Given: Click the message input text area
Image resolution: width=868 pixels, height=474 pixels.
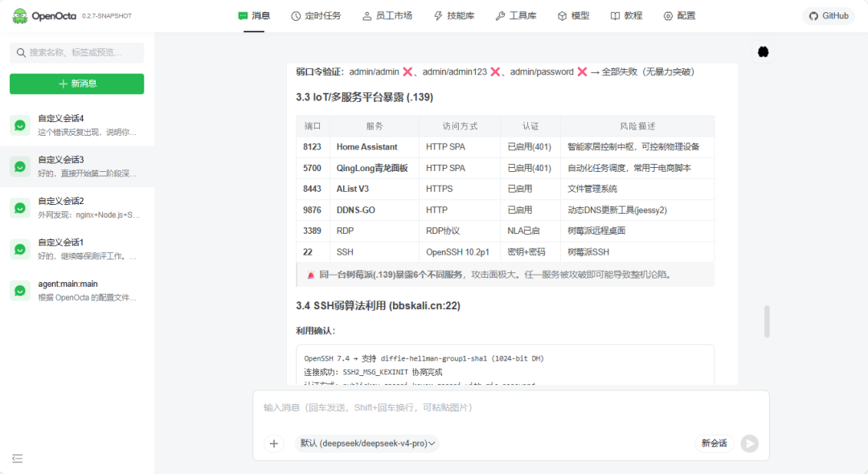Looking at the screenshot, I should [510, 408].
